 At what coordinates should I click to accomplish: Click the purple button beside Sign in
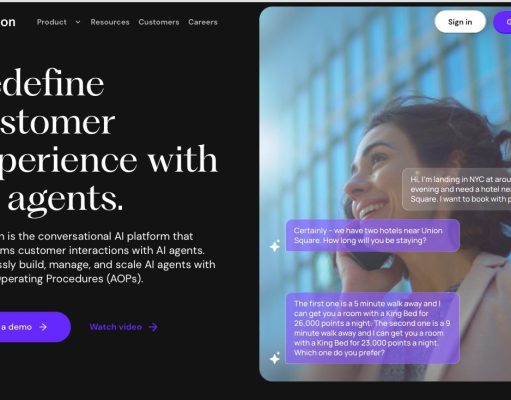pos(502,22)
